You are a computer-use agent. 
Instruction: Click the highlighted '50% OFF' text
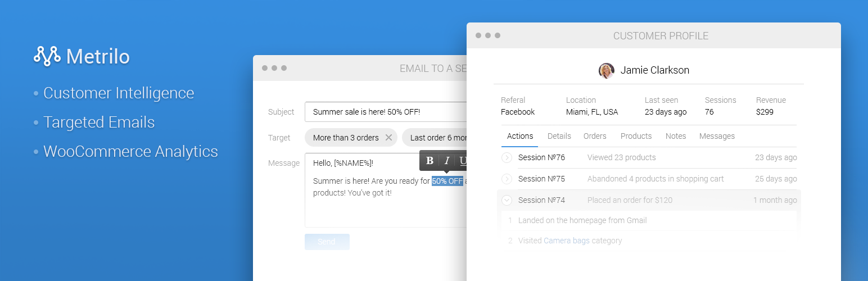click(447, 181)
